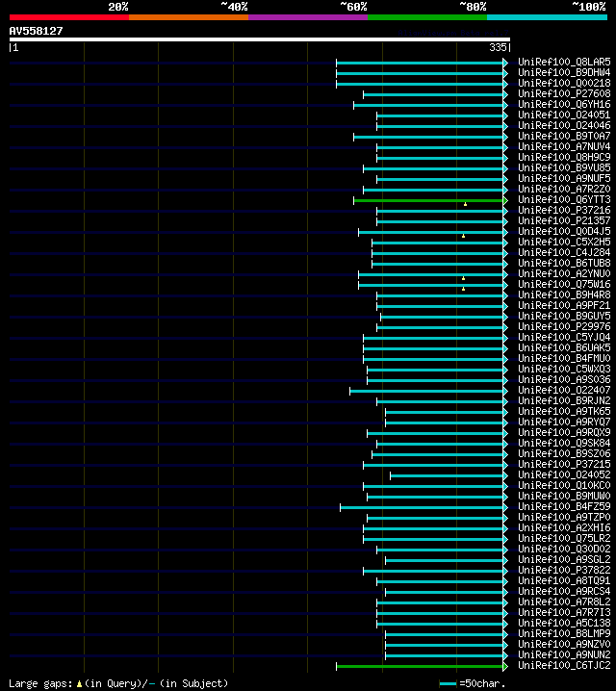Select the UniRef100_A9TZP0 label
The width and height of the screenshot is (616, 691).
click(x=564, y=517)
